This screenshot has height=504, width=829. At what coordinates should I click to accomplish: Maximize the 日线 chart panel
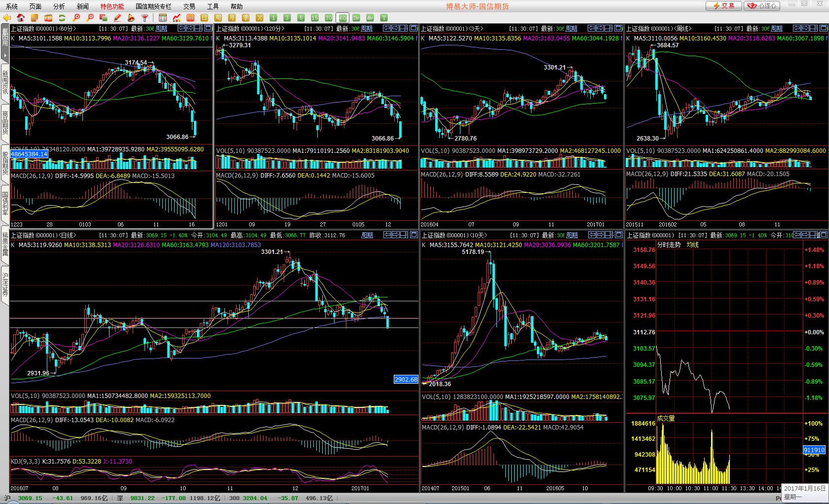[414, 235]
